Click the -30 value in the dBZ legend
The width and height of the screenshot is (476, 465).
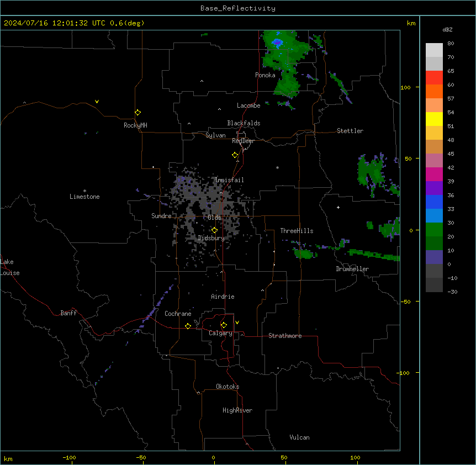(452, 292)
